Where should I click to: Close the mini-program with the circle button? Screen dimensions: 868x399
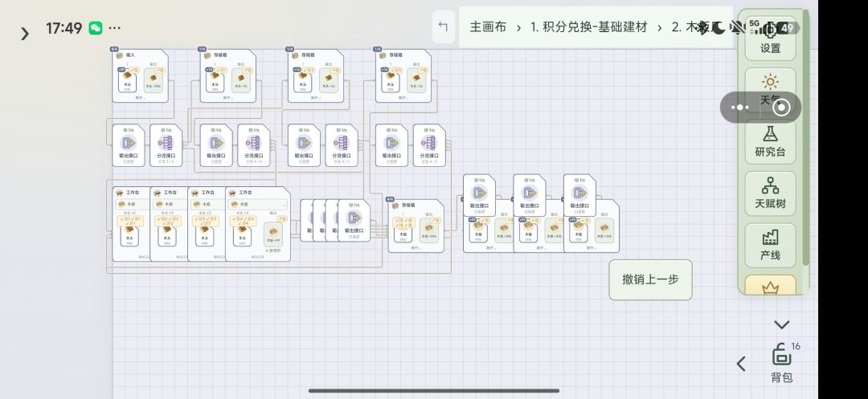click(x=781, y=108)
